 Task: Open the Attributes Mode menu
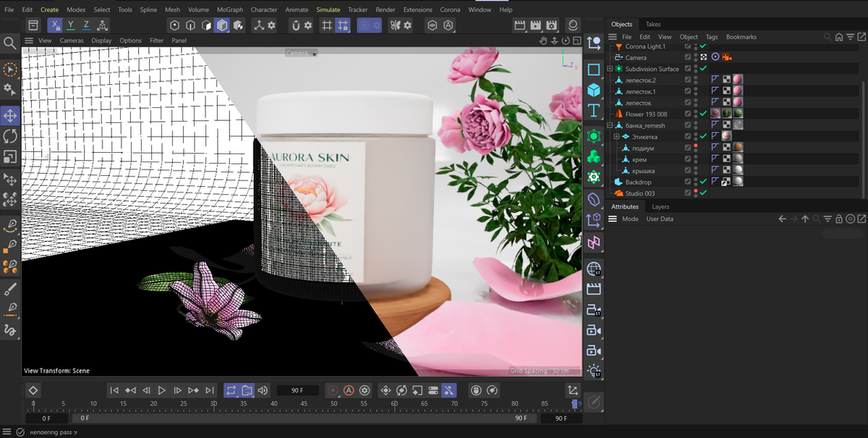(x=630, y=219)
